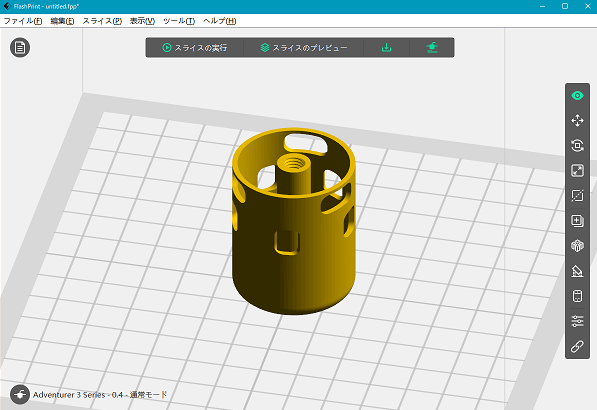Click the Adventurer 3 Series printer status text

pyautogui.click(x=100, y=395)
